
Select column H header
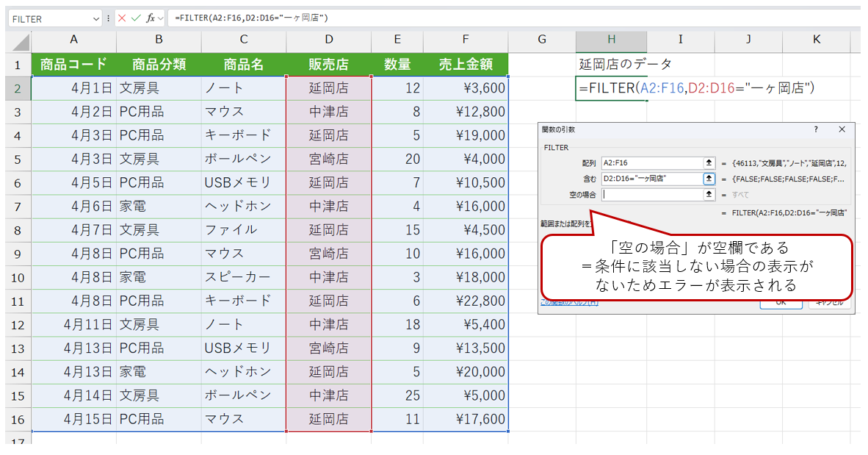(x=611, y=40)
